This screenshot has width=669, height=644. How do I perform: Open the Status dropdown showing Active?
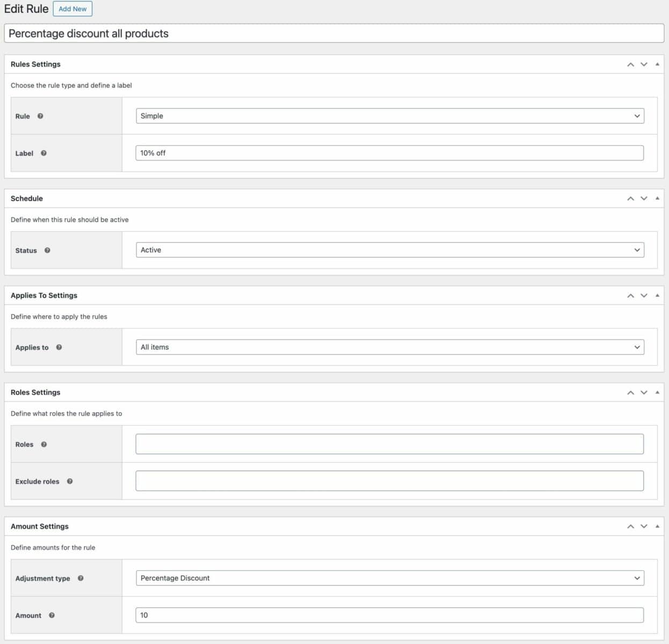click(390, 250)
